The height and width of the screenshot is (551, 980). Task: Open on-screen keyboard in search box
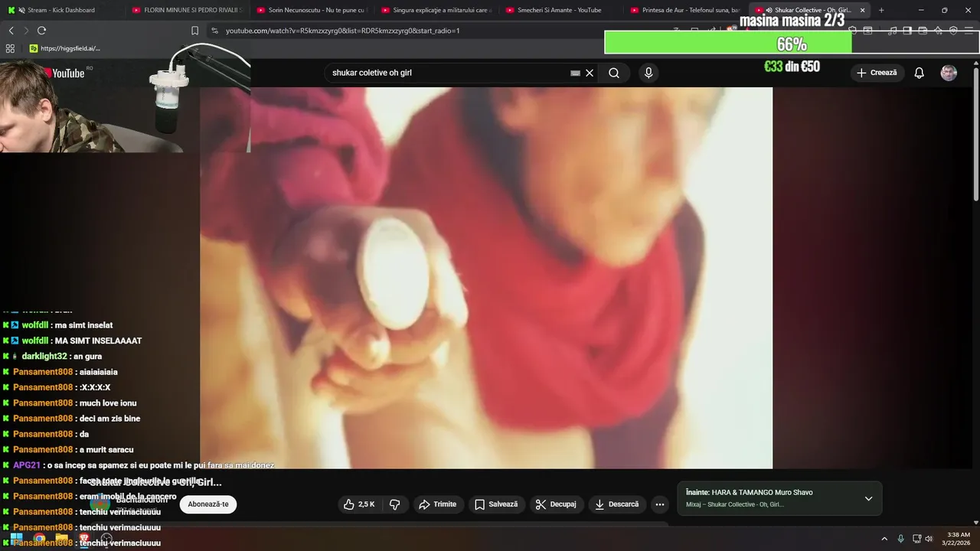click(x=575, y=73)
